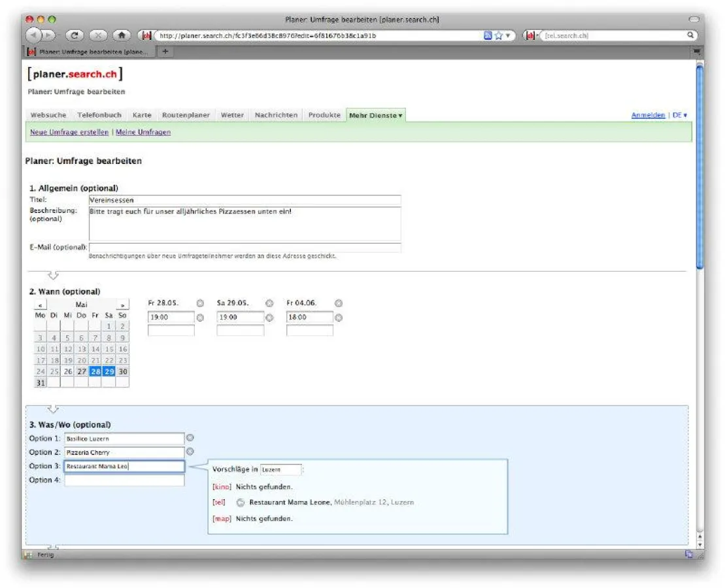Remove the Fr 04.06. date option
The height and width of the screenshot is (588, 725).
(x=338, y=302)
